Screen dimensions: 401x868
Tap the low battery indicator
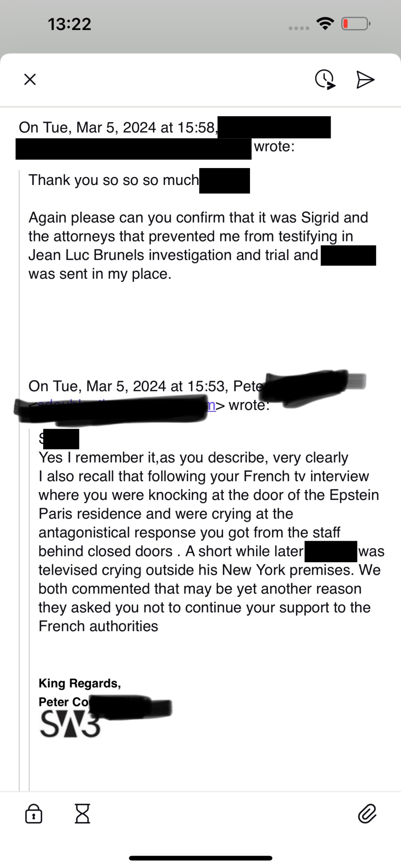click(x=356, y=23)
